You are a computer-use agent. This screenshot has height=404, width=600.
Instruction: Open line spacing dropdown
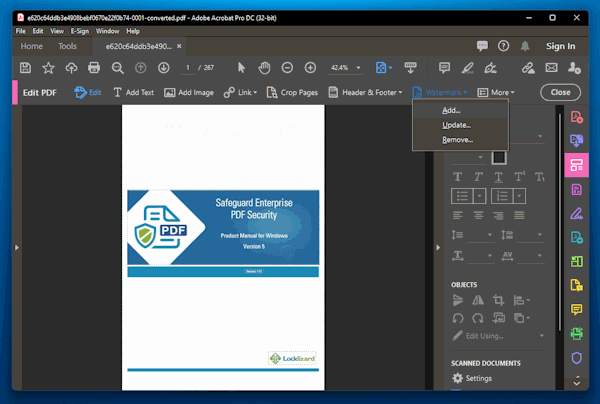490,235
